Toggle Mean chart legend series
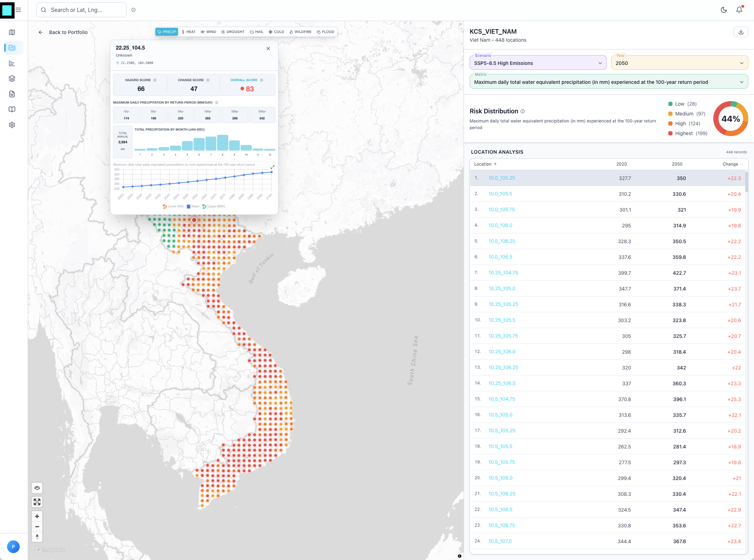Viewport: 754px width, 560px height. (x=193, y=206)
